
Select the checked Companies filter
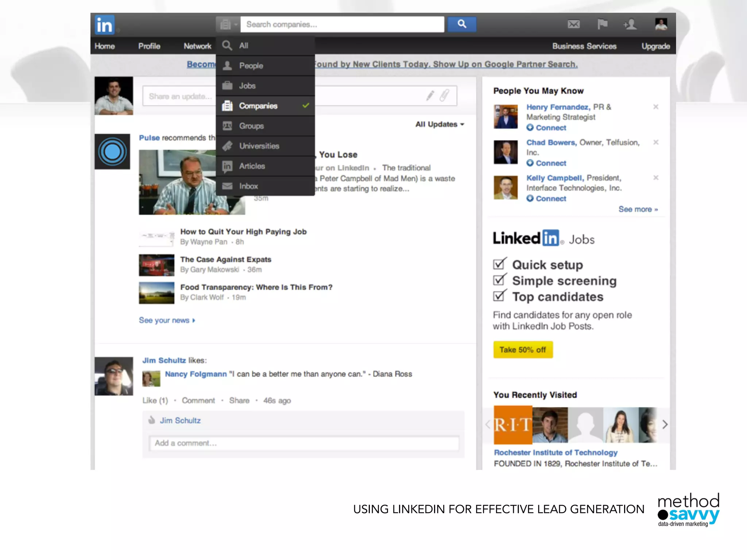click(265, 106)
